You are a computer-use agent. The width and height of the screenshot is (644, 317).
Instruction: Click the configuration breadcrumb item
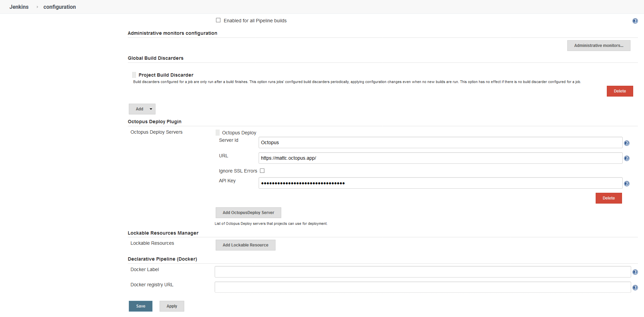click(x=59, y=7)
